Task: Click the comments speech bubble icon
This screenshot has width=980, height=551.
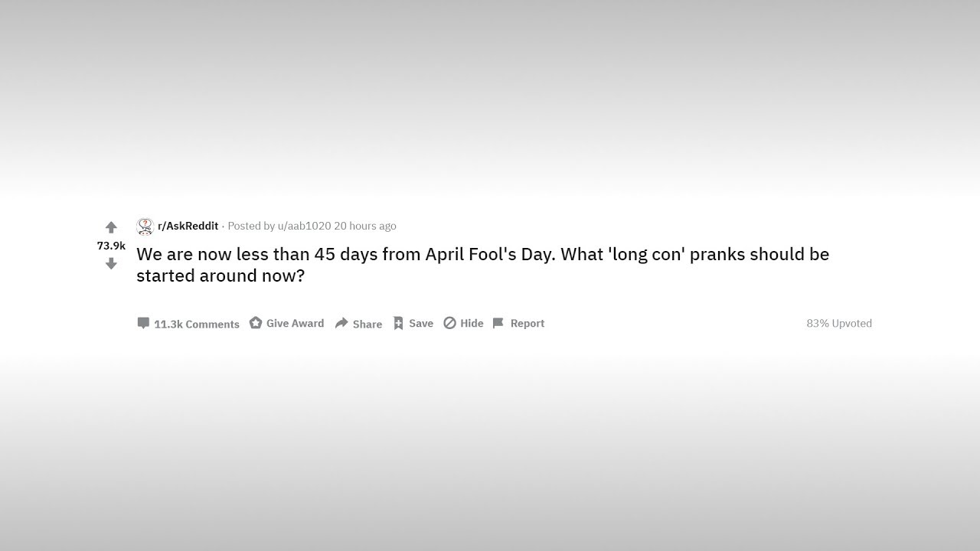Action: coord(143,323)
